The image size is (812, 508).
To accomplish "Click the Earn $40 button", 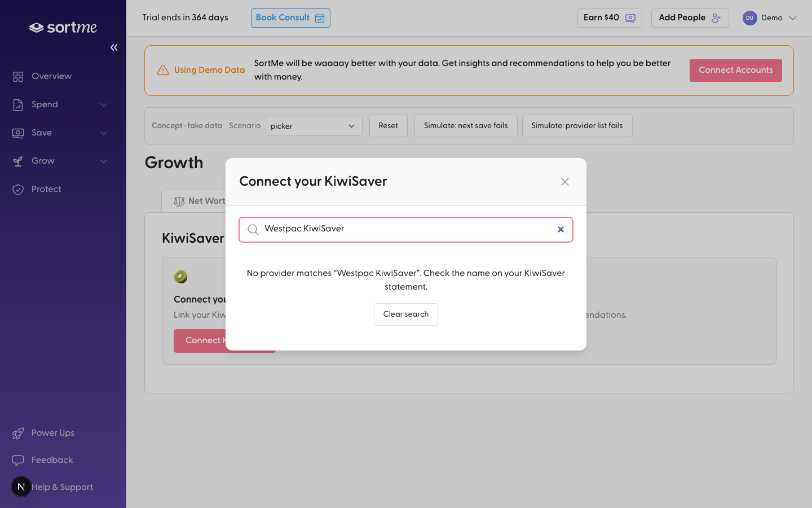I will pyautogui.click(x=610, y=18).
